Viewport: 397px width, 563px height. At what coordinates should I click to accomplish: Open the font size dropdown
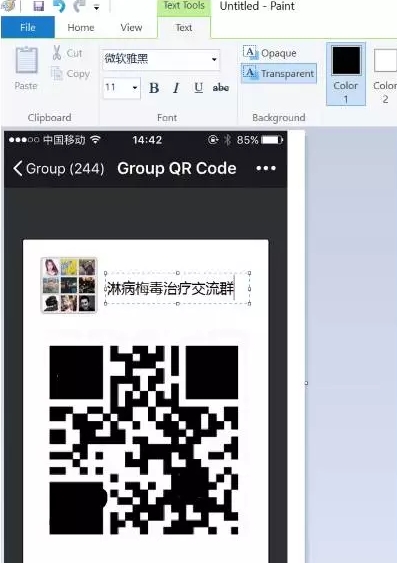[135, 88]
